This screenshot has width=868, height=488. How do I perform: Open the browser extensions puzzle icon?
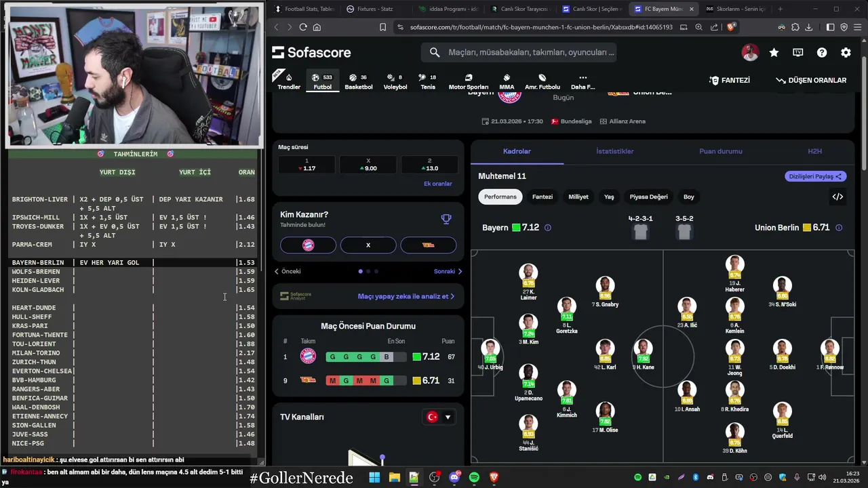pyautogui.click(x=795, y=27)
